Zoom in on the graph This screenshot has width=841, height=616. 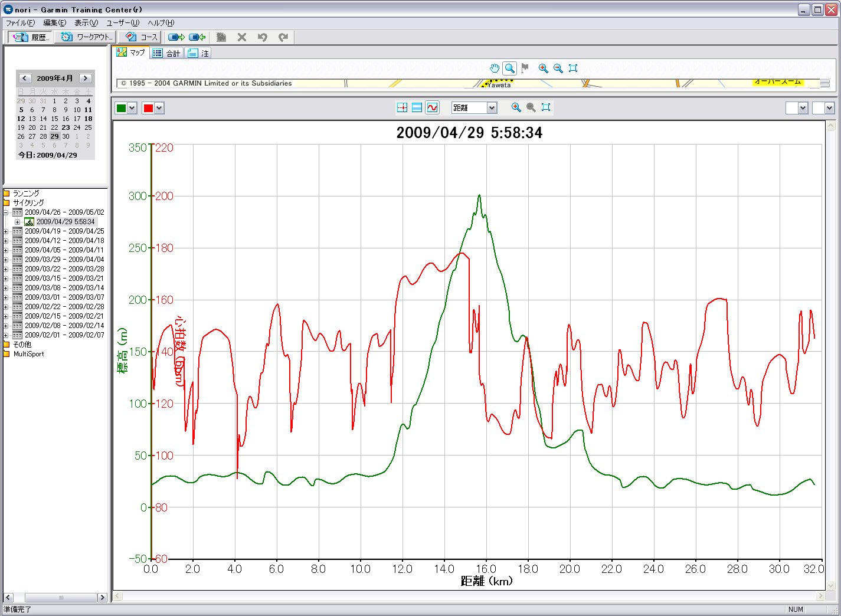(x=516, y=107)
